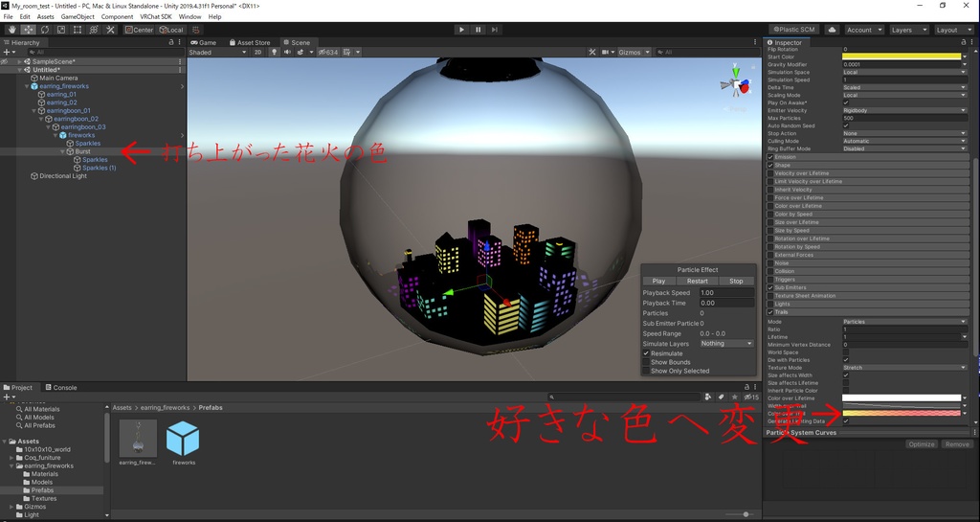This screenshot has height=522, width=980.
Task: Toggle Auto Random Seed checkbox
Action: tap(846, 125)
